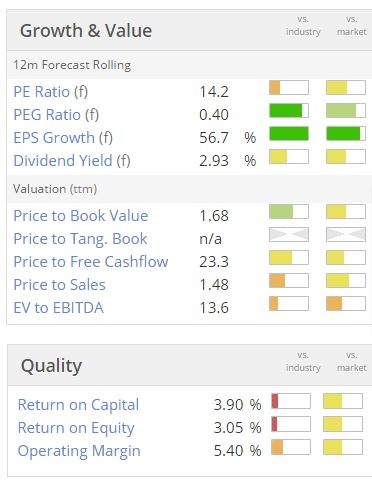
Task: Open Price to Free Cashflow link
Action: click(91, 262)
